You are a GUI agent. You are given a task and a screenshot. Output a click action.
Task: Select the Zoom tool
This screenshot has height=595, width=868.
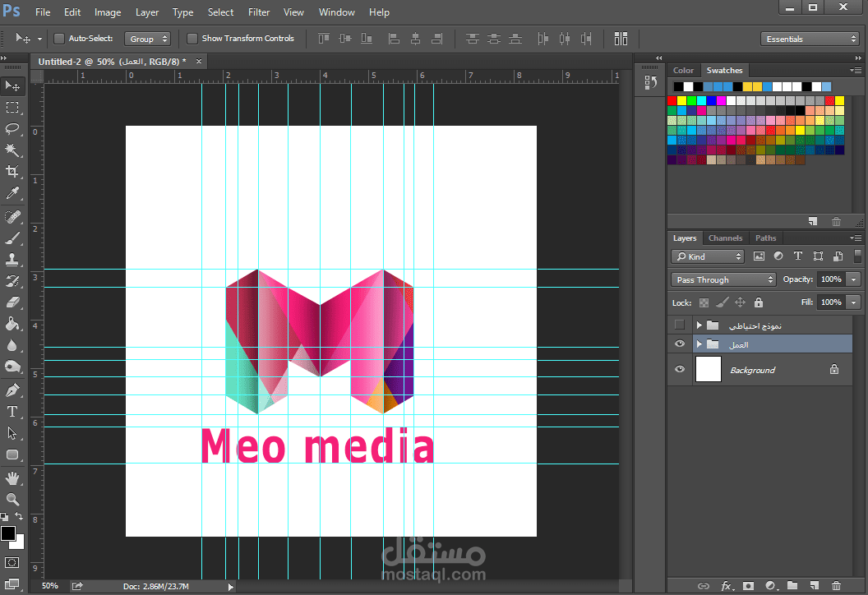point(12,499)
